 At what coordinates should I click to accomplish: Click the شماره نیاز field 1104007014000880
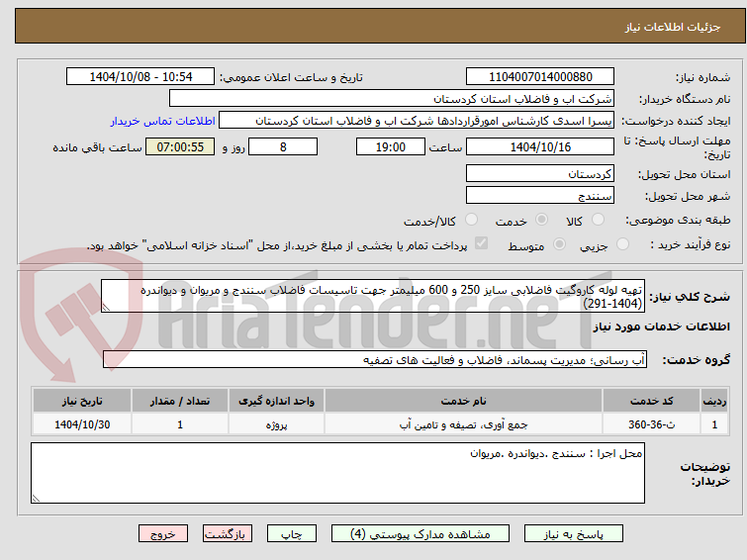coord(540,77)
